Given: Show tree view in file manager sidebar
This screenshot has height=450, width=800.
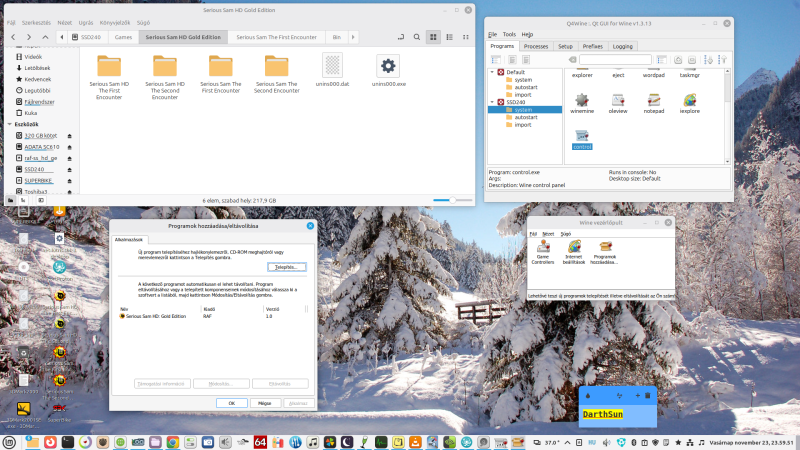Looking at the screenshot, I should pyautogui.click(x=23, y=201).
